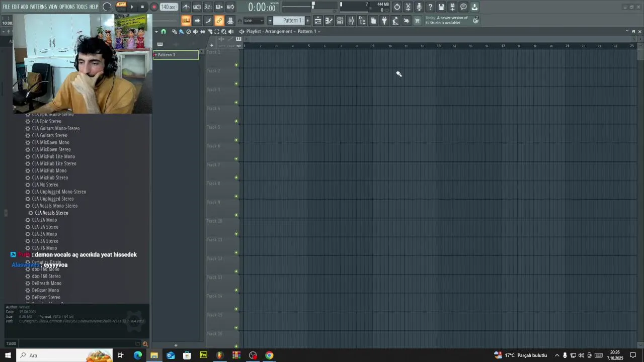Select DeBreath Mono plugin entry
Viewport: 644px width, 362px height.
(46, 283)
